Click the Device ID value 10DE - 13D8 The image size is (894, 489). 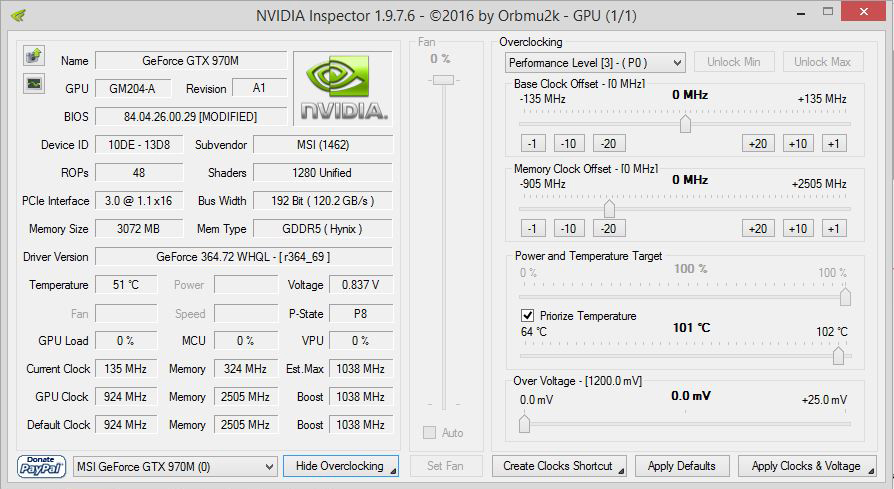point(139,145)
